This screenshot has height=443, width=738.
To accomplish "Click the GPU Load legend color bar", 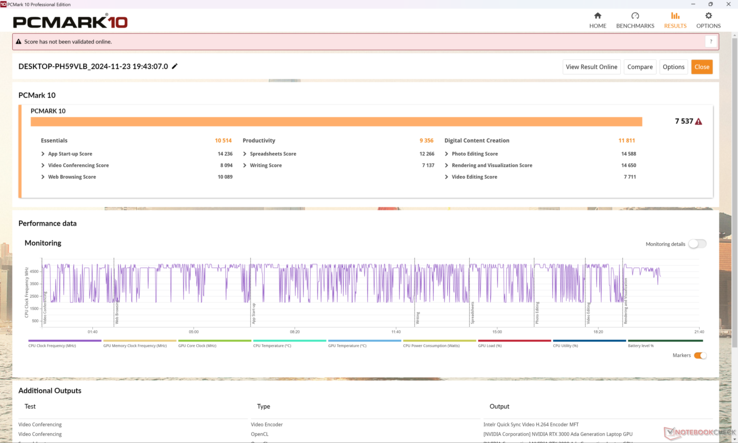I will point(514,341).
